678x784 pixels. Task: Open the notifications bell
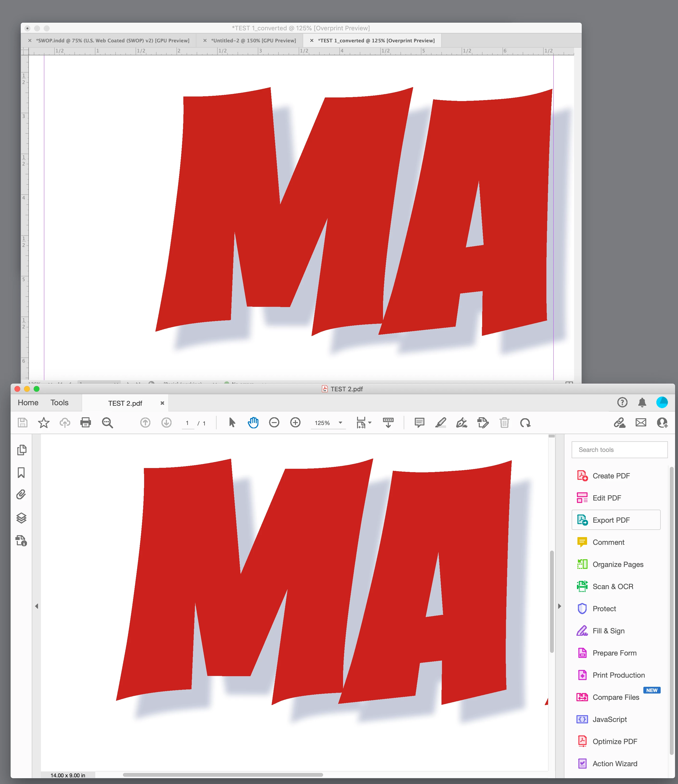(642, 402)
